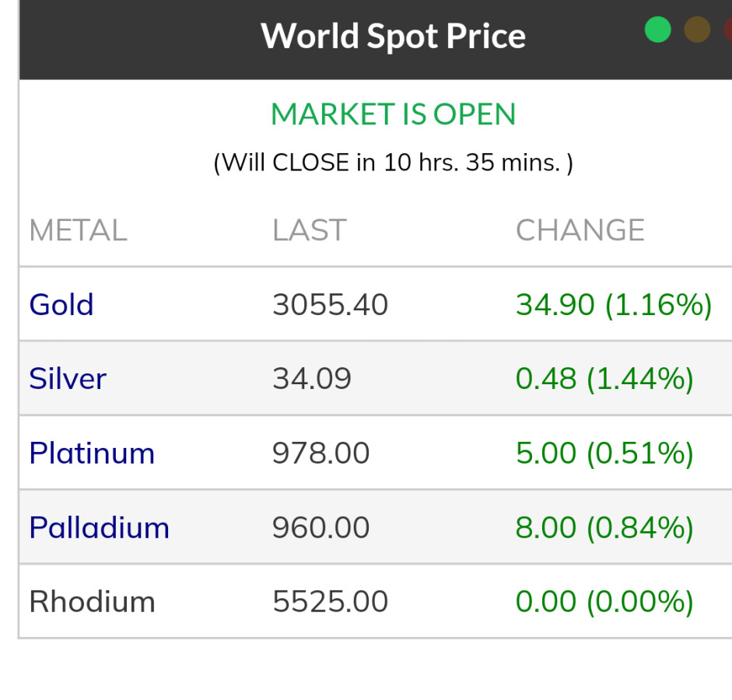Open the Gold link

[x=61, y=304]
